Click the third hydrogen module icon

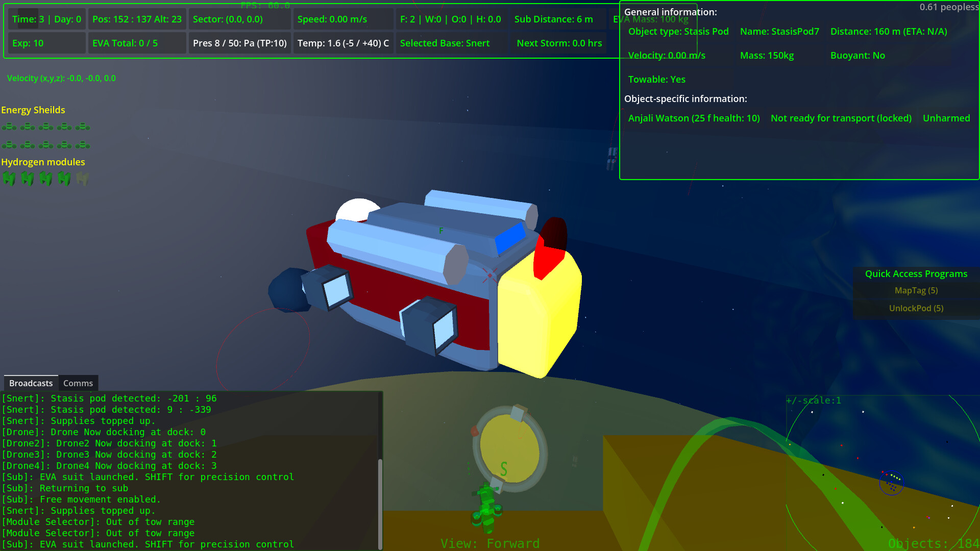tap(46, 178)
